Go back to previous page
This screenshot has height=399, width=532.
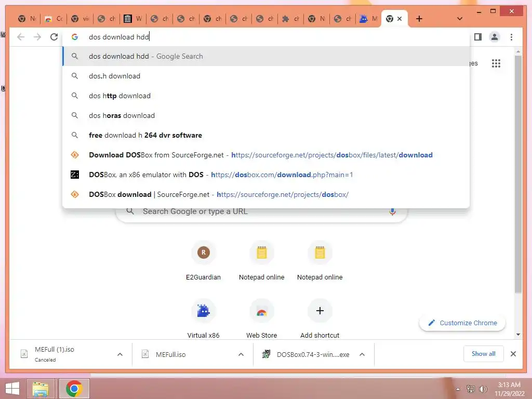[21, 37]
